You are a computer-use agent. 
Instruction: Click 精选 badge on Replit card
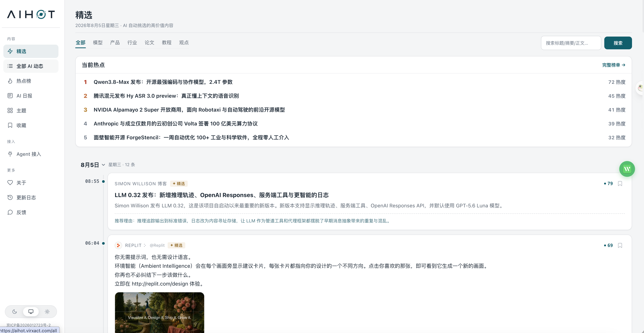coord(176,245)
